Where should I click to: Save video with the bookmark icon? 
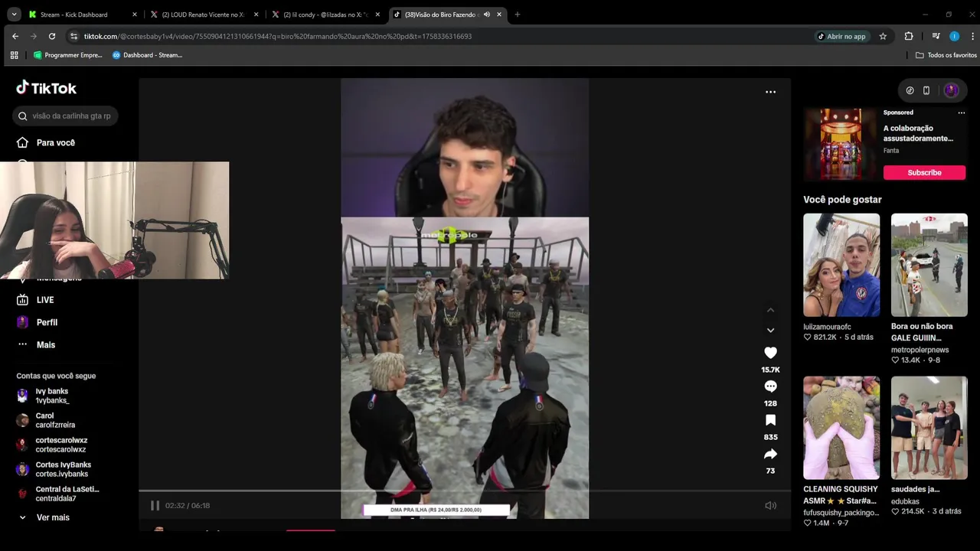(770, 420)
